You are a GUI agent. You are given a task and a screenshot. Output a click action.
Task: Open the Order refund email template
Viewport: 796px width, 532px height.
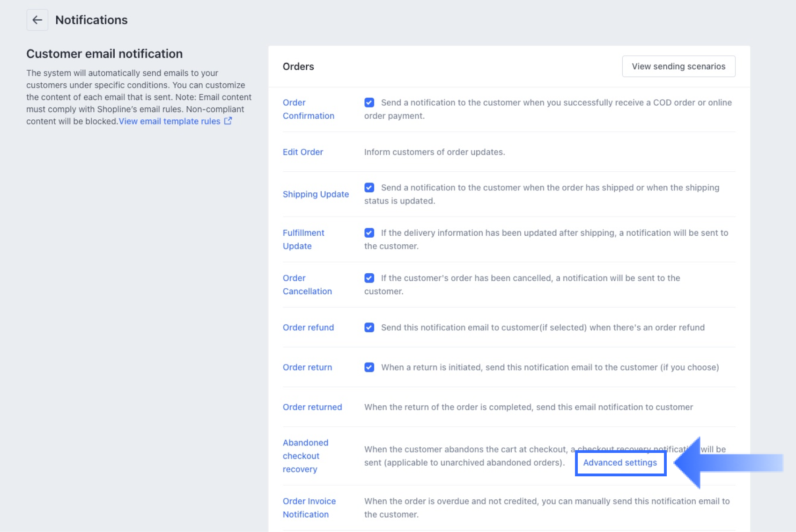pyautogui.click(x=308, y=328)
